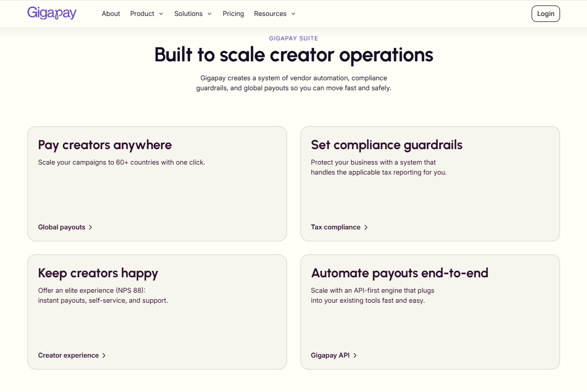
Task: Open the Gigapay API link
Action: point(330,355)
